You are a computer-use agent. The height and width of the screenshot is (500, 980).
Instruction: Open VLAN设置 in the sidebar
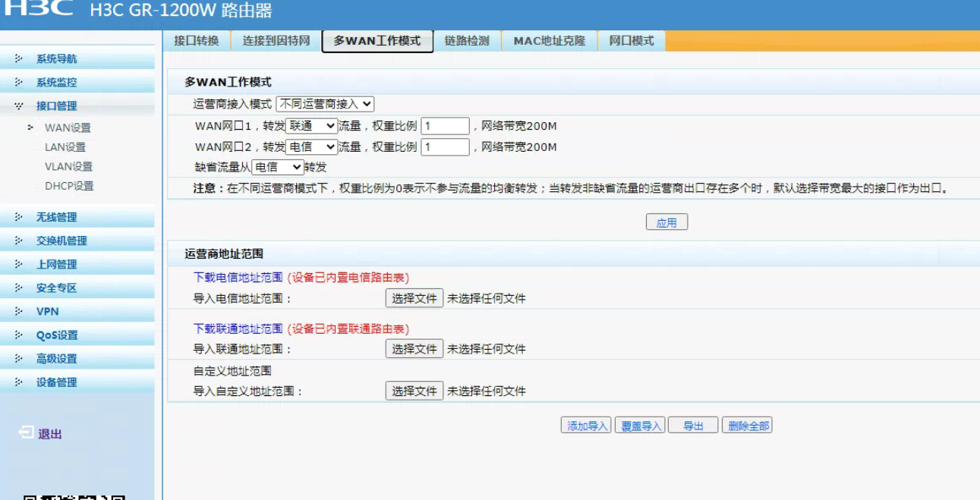68,166
